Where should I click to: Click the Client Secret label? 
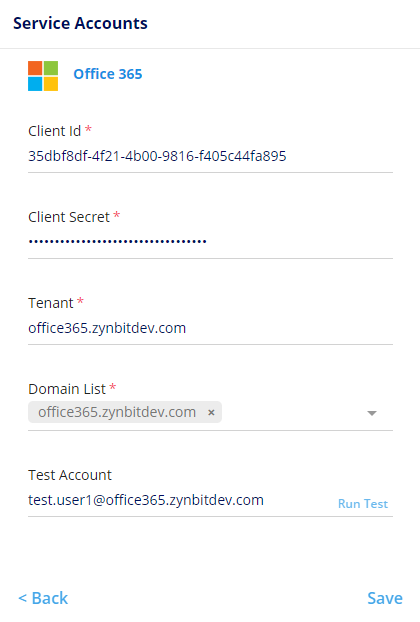(69, 217)
